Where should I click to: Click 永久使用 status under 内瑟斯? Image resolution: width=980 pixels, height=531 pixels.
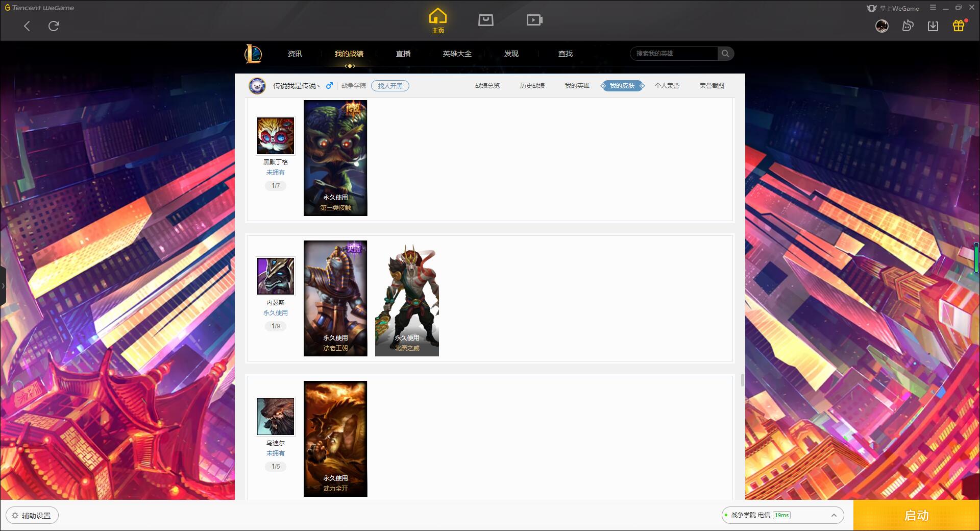(276, 313)
